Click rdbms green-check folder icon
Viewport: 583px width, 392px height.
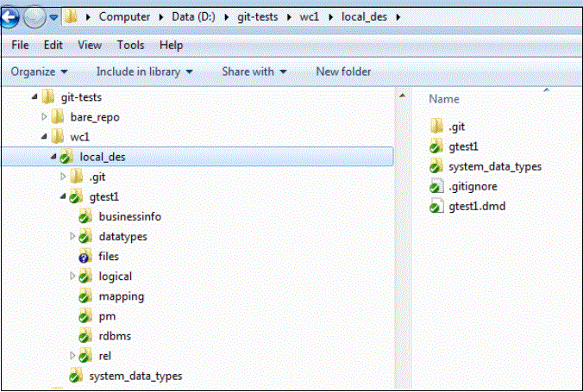[85, 336]
